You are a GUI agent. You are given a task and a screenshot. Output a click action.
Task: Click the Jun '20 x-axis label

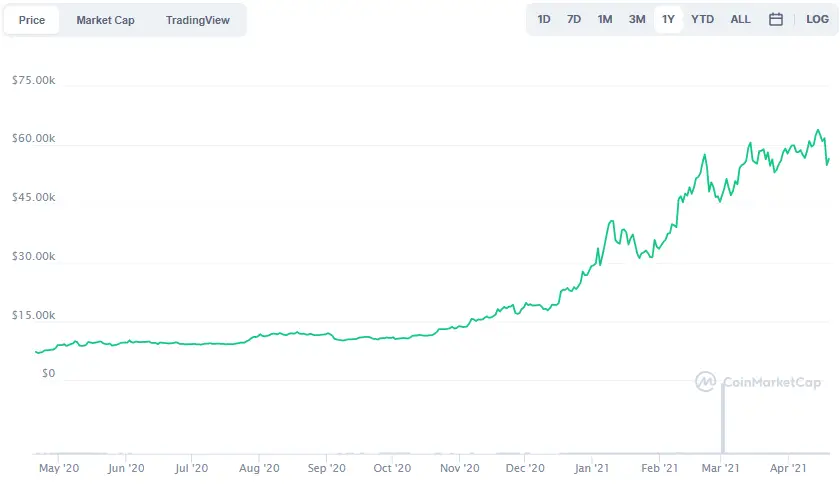coord(126,468)
